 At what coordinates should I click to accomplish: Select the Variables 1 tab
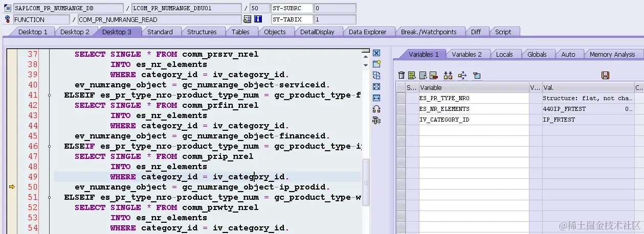coord(424,54)
